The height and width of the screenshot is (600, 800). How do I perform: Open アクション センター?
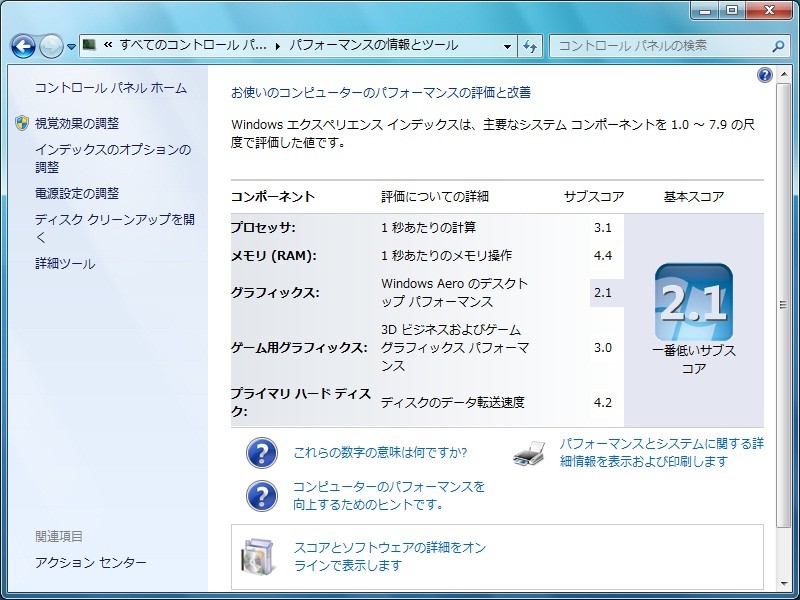coord(91,562)
